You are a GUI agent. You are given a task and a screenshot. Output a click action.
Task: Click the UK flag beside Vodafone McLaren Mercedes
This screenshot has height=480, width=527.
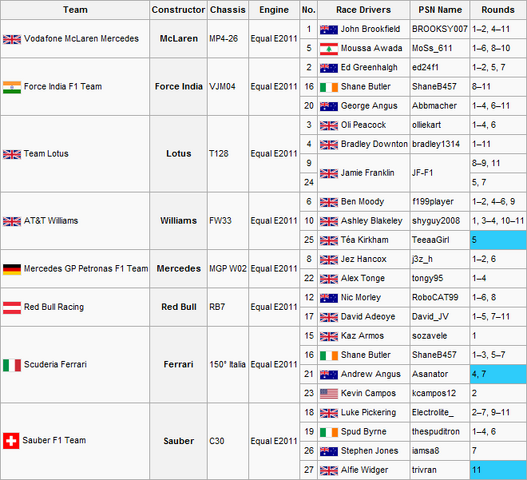[12, 39]
